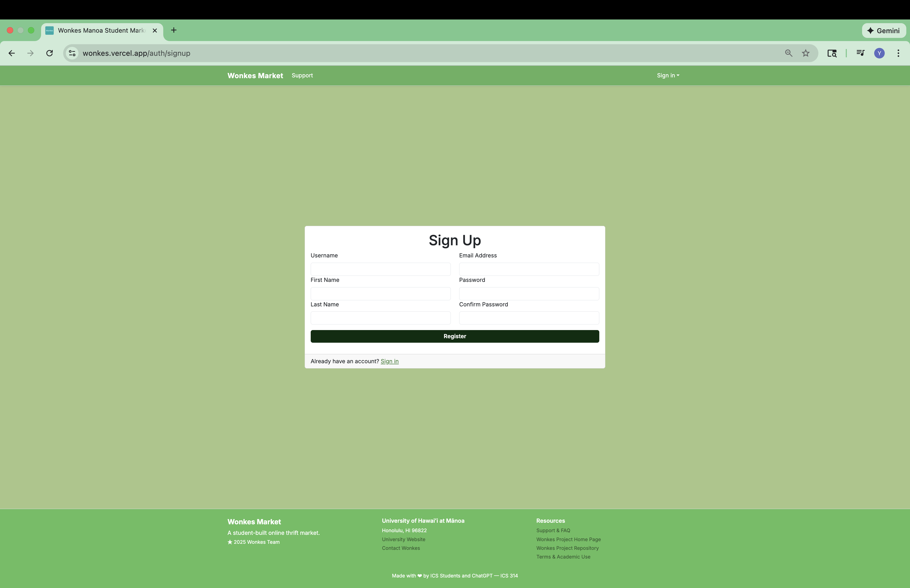Select the Wonkes Manoa Student Market tab
Viewport: 910px width, 588px height.
point(101,31)
